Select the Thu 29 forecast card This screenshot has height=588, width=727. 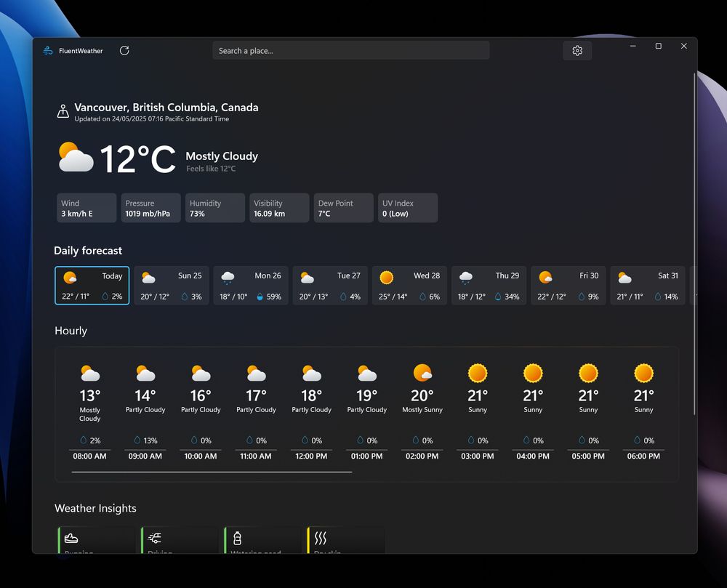point(489,286)
